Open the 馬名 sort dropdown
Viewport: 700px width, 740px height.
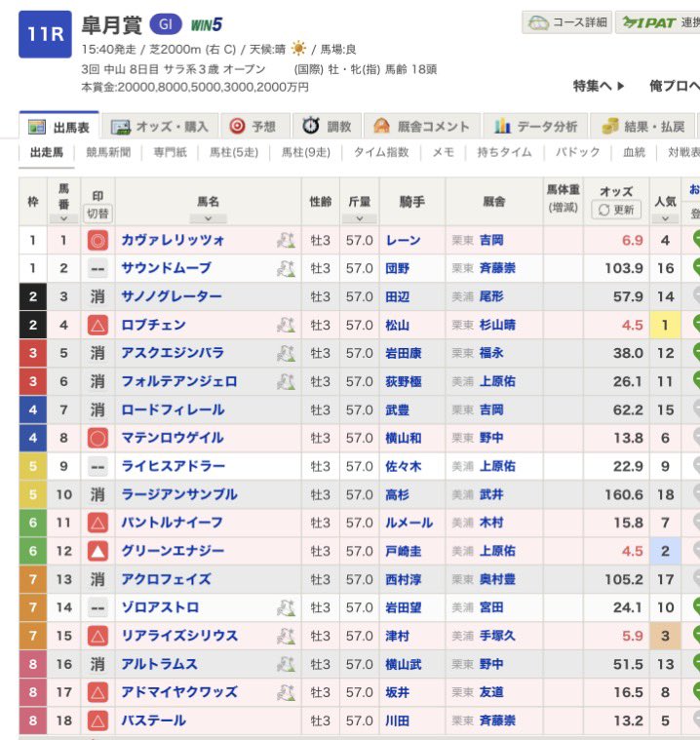tap(209, 218)
